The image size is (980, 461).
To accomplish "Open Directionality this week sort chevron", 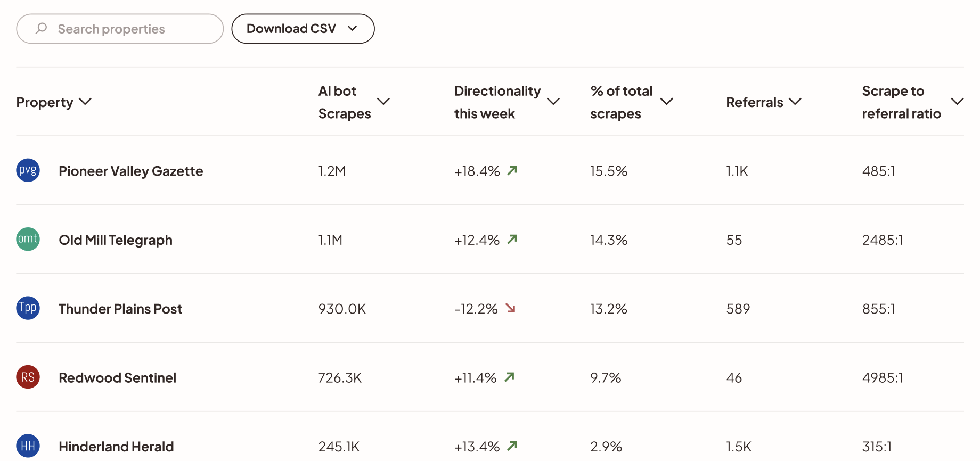I will pyautogui.click(x=553, y=101).
